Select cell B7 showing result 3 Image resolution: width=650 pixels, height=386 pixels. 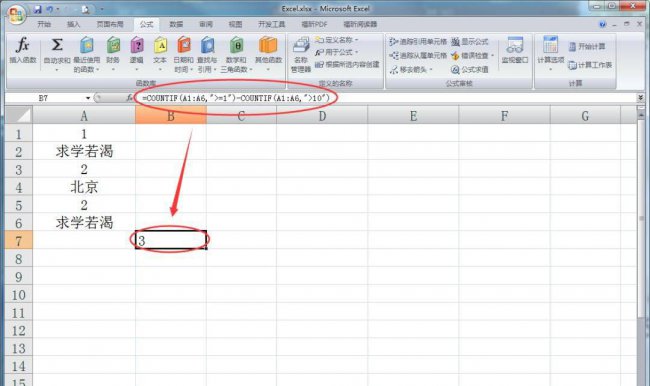[x=171, y=240]
